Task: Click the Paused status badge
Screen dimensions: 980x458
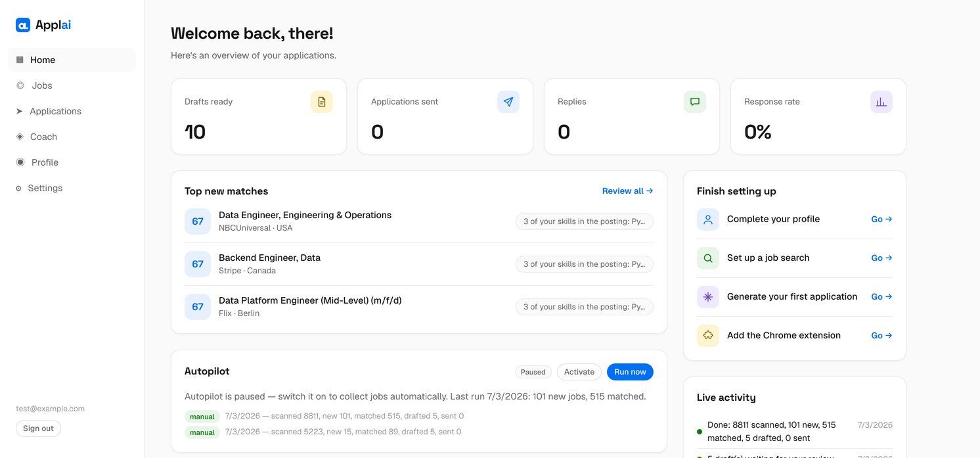Action: [x=533, y=372]
